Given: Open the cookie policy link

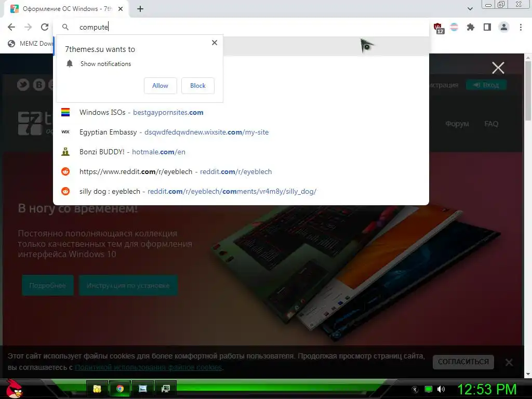Looking at the screenshot, I should pyautogui.click(x=149, y=367).
